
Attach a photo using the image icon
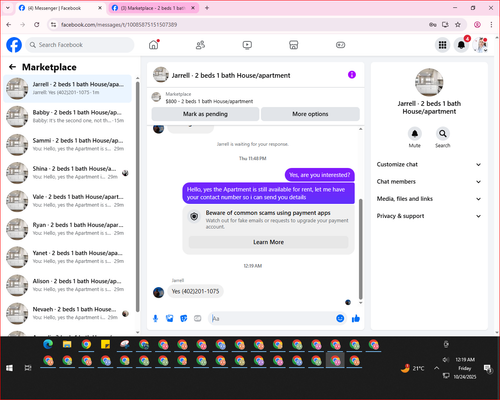170,319
